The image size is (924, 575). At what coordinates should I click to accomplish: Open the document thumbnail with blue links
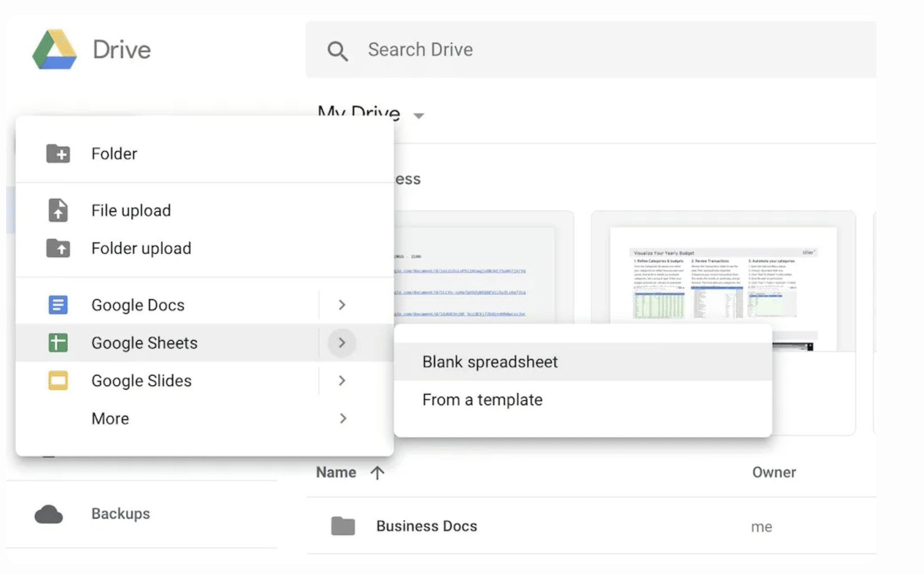click(484, 267)
